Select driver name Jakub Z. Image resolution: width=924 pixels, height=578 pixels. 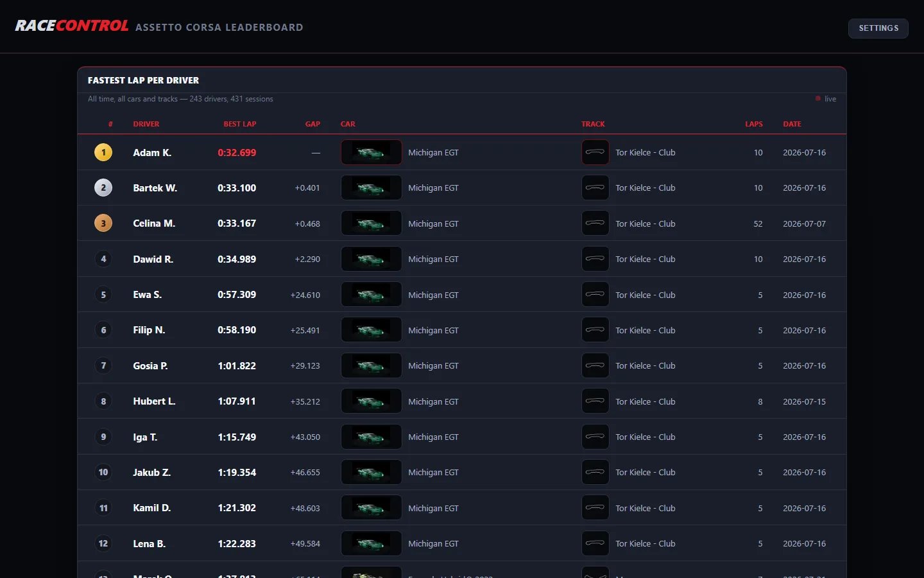click(x=152, y=473)
